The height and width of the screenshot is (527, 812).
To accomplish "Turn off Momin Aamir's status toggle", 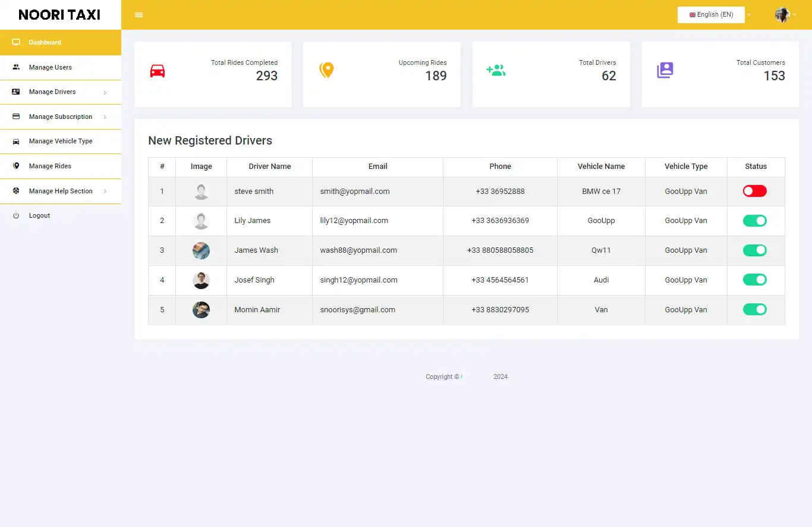I will click(x=755, y=309).
